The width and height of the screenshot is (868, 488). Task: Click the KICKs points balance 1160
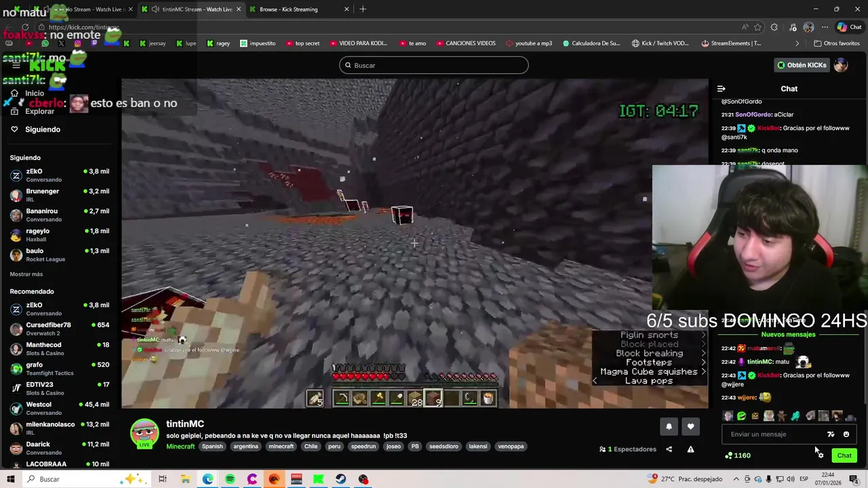click(738, 455)
